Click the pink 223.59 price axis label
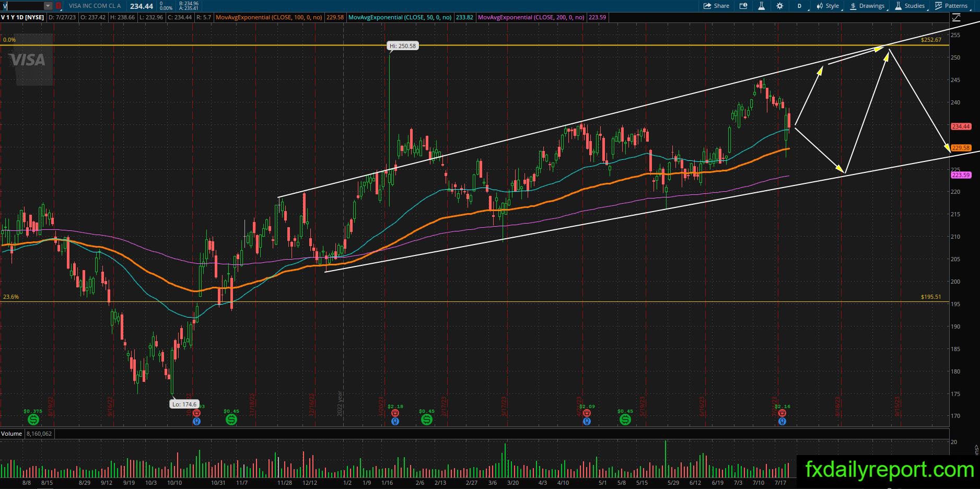This screenshot has width=980, height=489. click(x=961, y=175)
